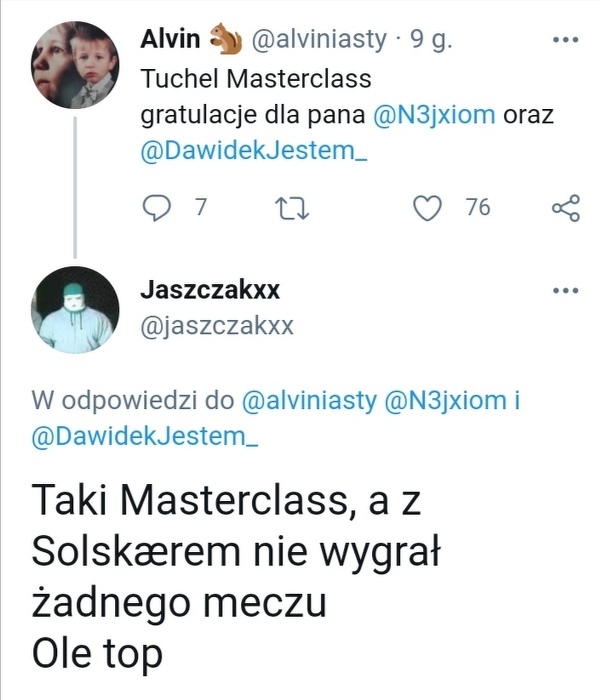Click the 76 likes count

tap(477, 208)
